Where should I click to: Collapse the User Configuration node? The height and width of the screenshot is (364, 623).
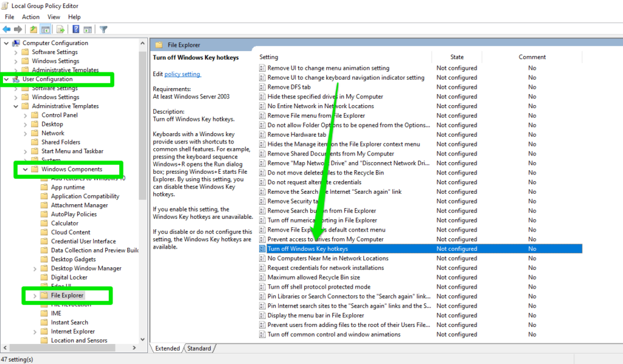pyautogui.click(x=6, y=79)
